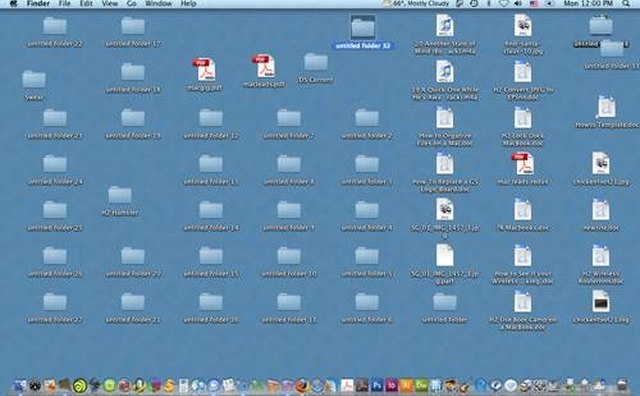Launch Illustrator from the Dock

(407, 385)
